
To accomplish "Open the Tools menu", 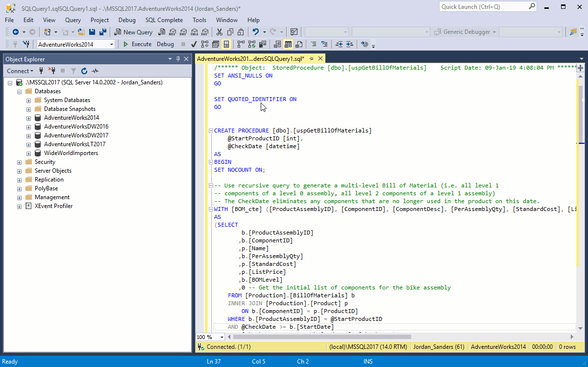I will pyautogui.click(x=199, y=20).
